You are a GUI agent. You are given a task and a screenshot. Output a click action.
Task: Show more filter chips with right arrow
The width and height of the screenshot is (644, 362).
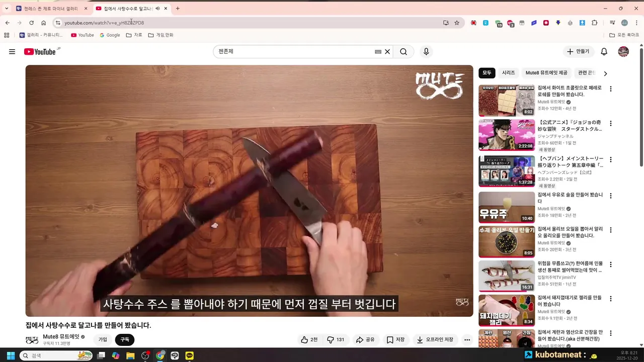coord(605,73)
